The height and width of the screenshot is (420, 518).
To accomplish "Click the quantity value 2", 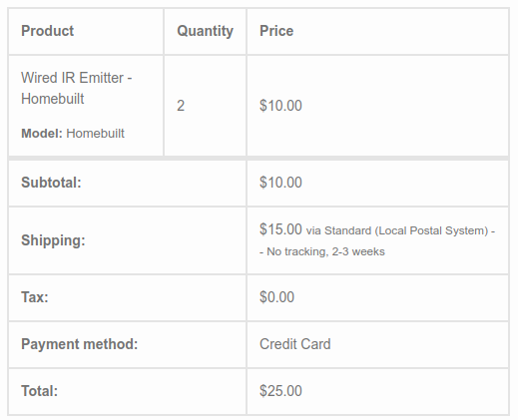I will click(181, 106).
